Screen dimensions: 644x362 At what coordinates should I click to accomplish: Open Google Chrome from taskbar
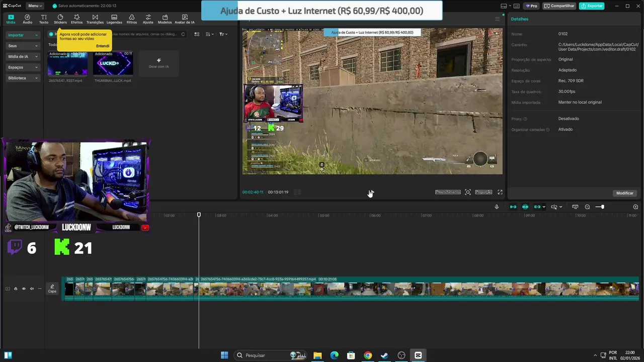[x=368, y=355]
